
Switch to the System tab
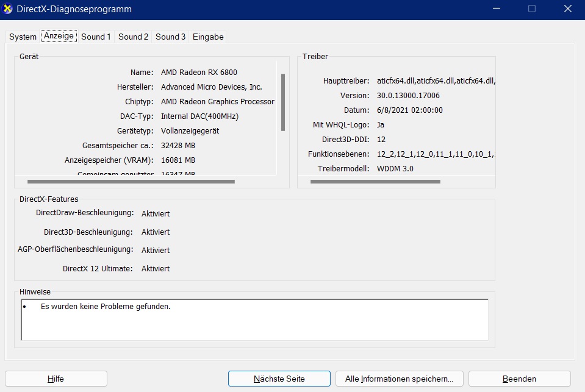point(23,37)
